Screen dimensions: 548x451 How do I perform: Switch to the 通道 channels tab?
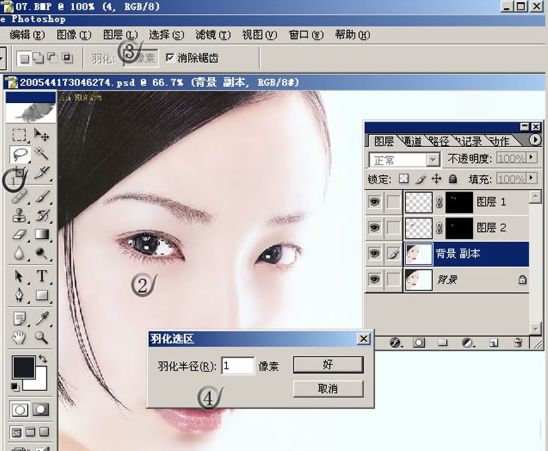tap(412, 141)
